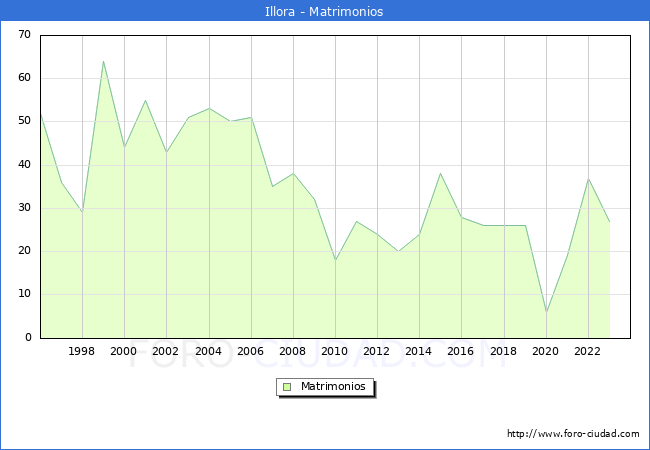The height and width of the screenshot is (450, 650).
Task: Click the chart title Illora - Matrimonios
Action: click(x=324, y=11)
